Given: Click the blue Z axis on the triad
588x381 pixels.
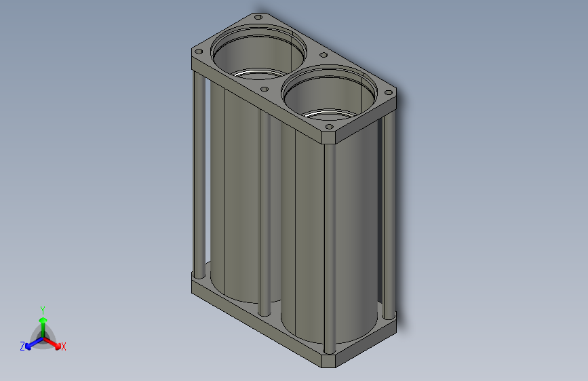Looking at the screenshot, I should click(34, 344).
